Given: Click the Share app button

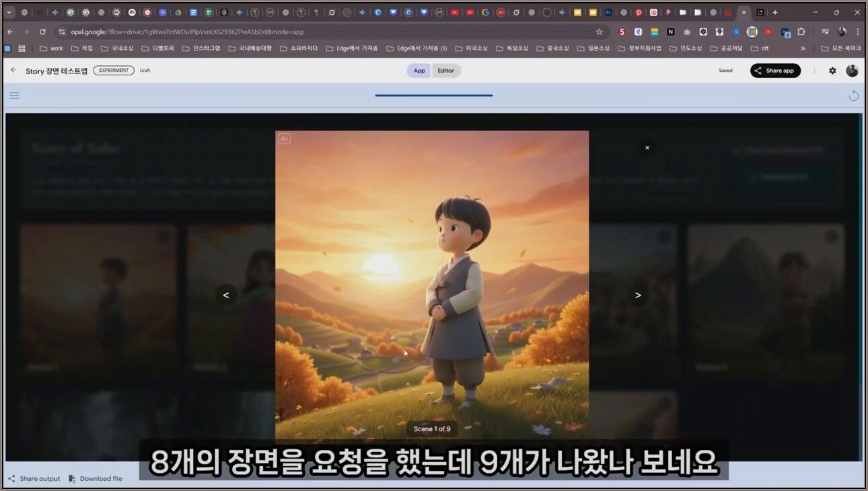Looking at the screenshot, I should coord(775,71).
